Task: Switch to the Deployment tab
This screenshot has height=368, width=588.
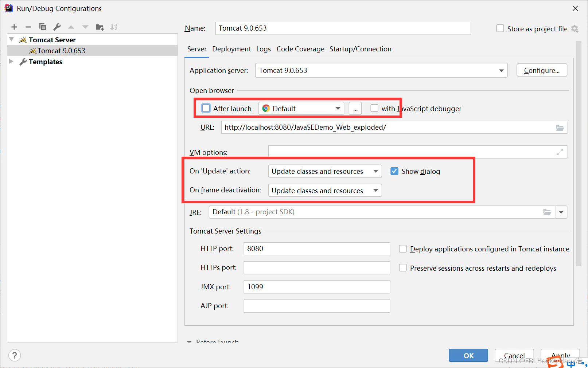Action: (231, 49)
